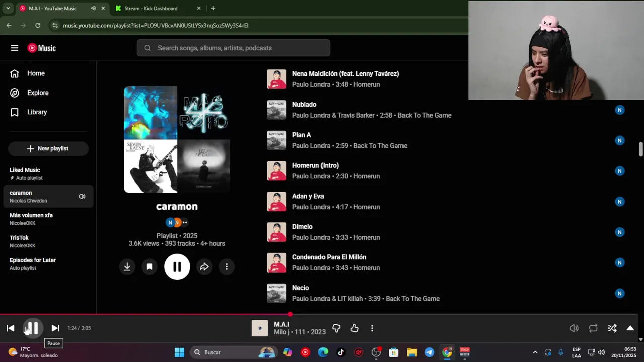Click the search songs input field
This screenshot has width=644, height=362.
tap(233, 48)
